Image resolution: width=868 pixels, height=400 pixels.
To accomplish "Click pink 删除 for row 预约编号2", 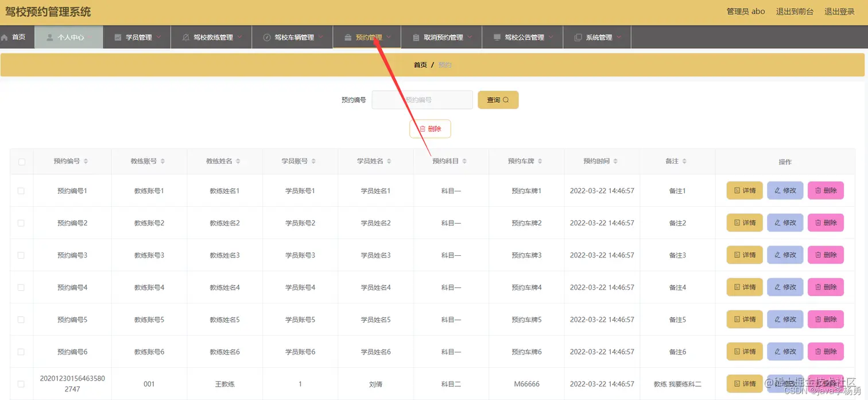I will (826, 223).
